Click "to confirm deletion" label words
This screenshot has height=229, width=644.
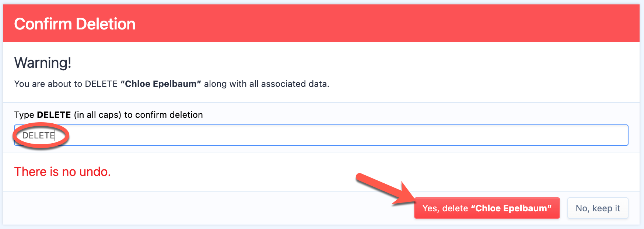(x=164, y=115)
